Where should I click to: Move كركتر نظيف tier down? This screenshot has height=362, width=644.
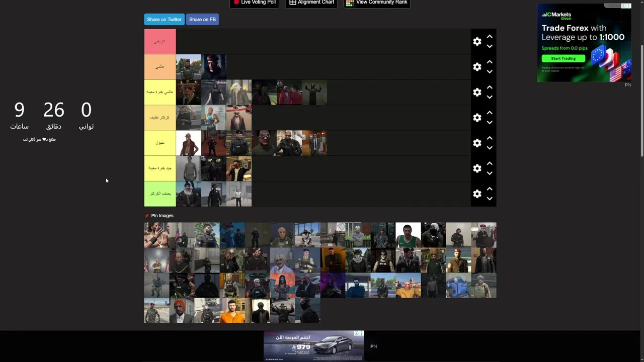point(490,122)
